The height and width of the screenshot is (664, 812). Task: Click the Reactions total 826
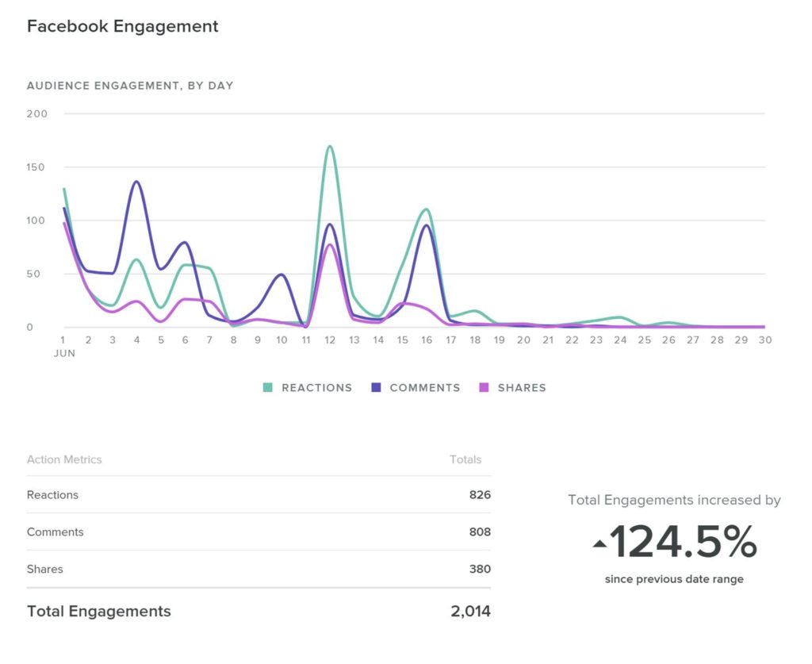tap(480, 495)
